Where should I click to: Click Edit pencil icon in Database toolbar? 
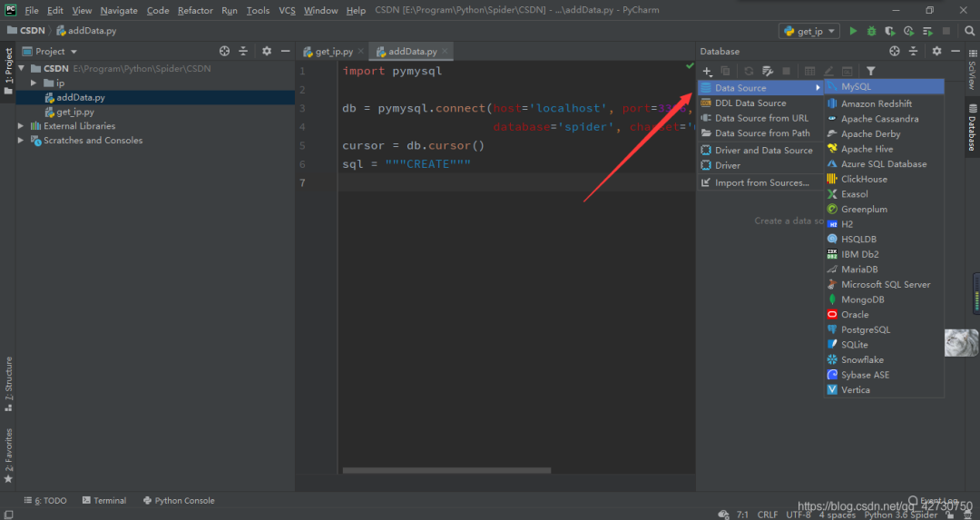click(828, 72)
